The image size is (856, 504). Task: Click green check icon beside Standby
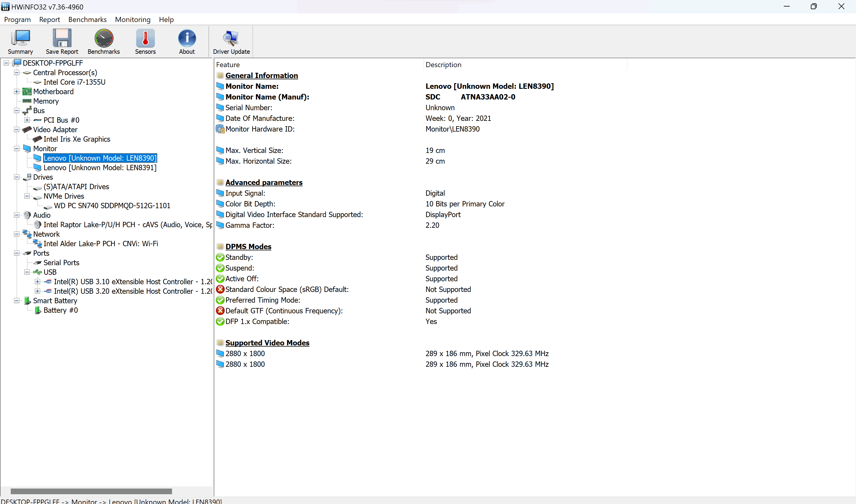point(220,257)
